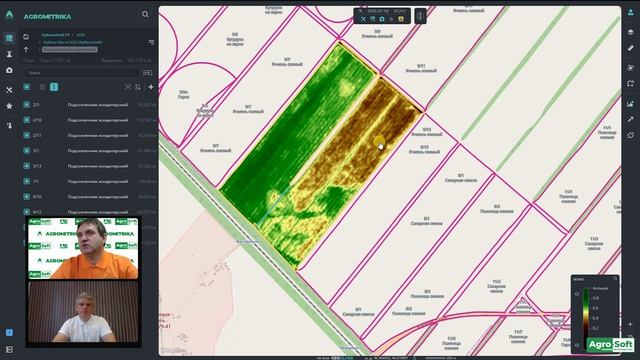Click the sync refresh icon in right toolbar
640x360 pixels.
(631, 135)
